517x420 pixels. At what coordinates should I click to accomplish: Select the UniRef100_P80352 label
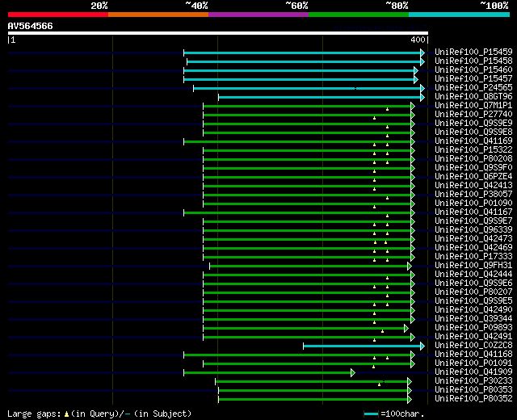click(473, 399)
